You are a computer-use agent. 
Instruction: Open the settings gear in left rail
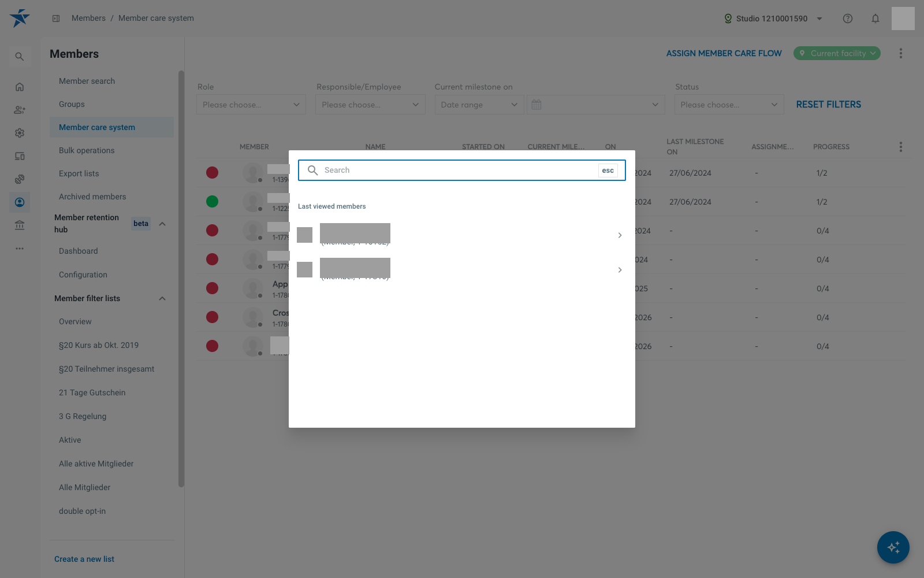[x=20, y=133]
